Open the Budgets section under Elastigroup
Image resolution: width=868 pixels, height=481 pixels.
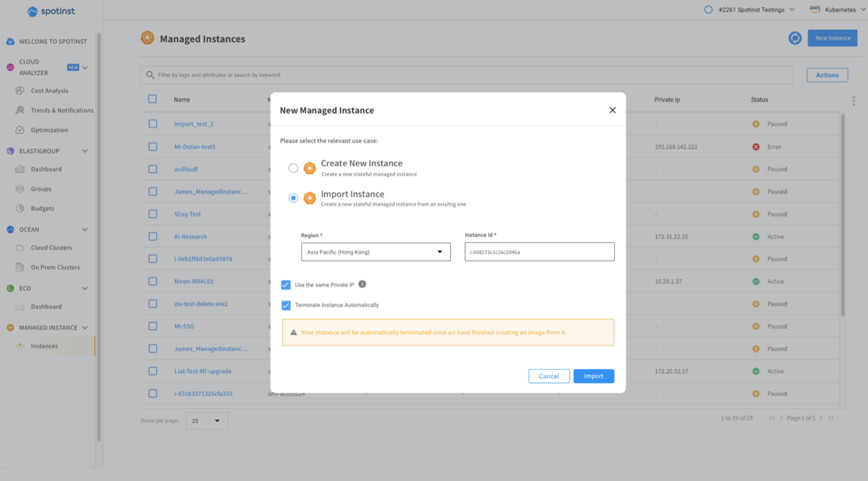tap(42, 208)
